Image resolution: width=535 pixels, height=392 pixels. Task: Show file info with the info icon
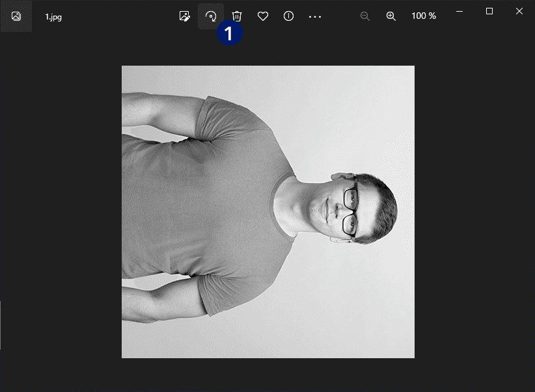289,16
